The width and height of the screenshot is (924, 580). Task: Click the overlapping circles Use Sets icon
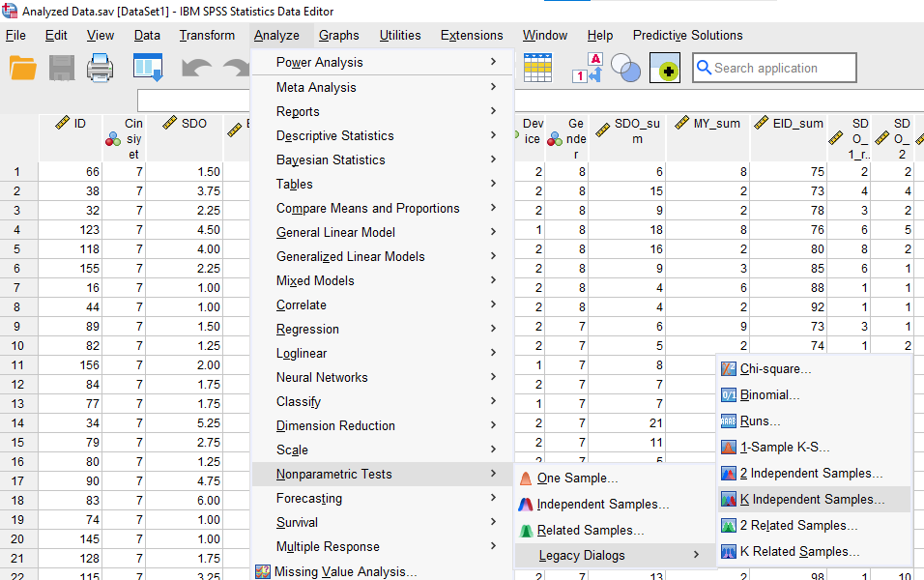pyautogui.click(x=625, y=69)
